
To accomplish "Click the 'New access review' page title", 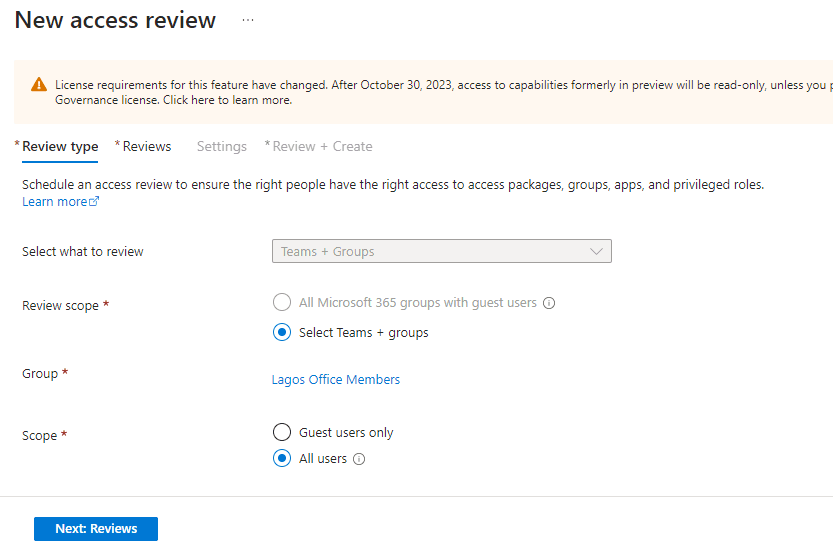I will click(115, 20).
